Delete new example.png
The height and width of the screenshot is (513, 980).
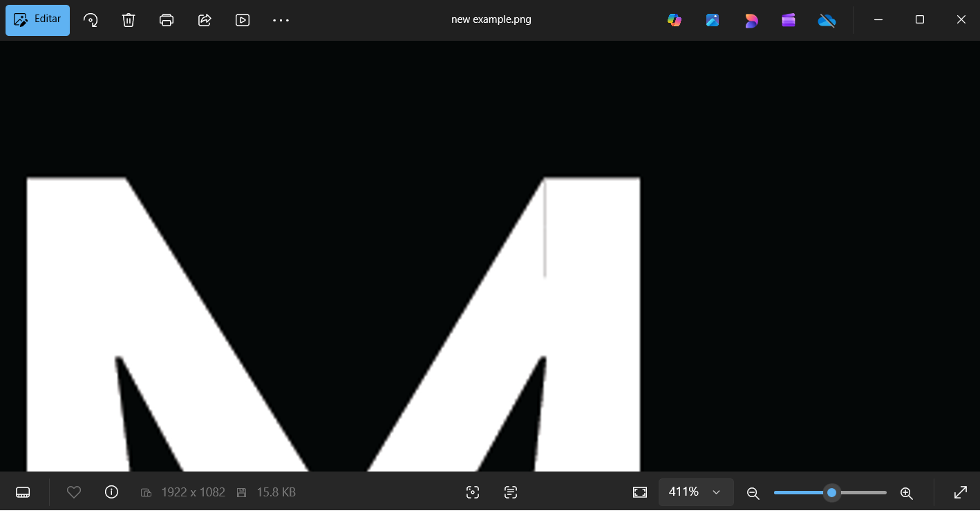[x=129, y=20]
